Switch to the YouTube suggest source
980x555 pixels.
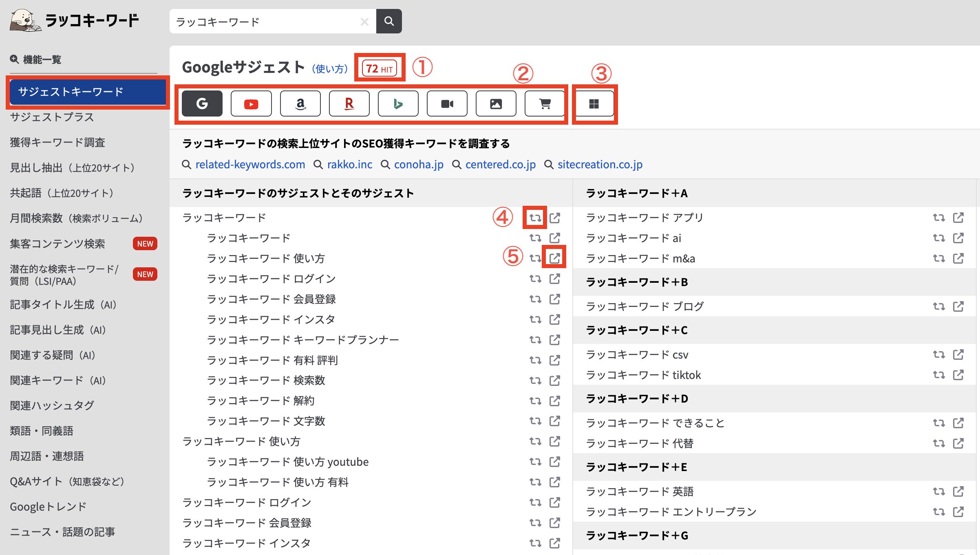point(251,104)
